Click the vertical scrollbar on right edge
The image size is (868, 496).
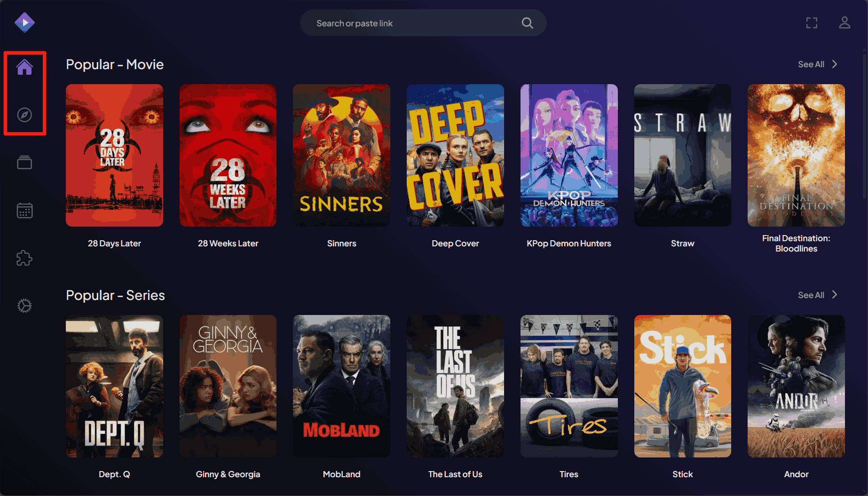coord(864,127)
